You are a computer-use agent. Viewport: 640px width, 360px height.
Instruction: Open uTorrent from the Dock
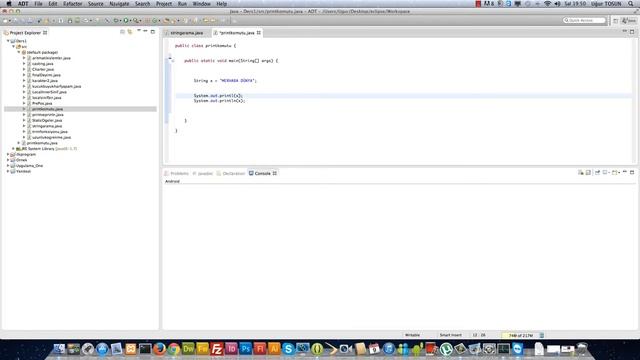(x=446, y=349)
